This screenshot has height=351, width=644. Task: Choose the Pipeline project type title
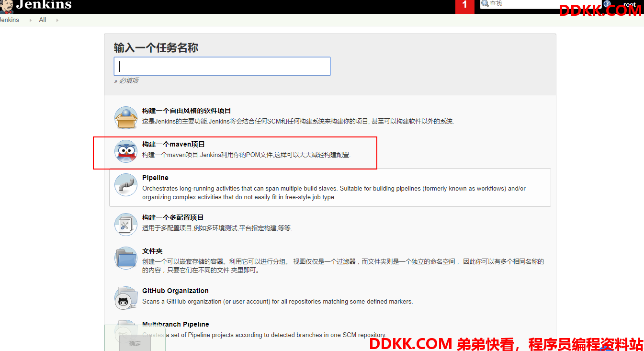[x=155, y=178]
